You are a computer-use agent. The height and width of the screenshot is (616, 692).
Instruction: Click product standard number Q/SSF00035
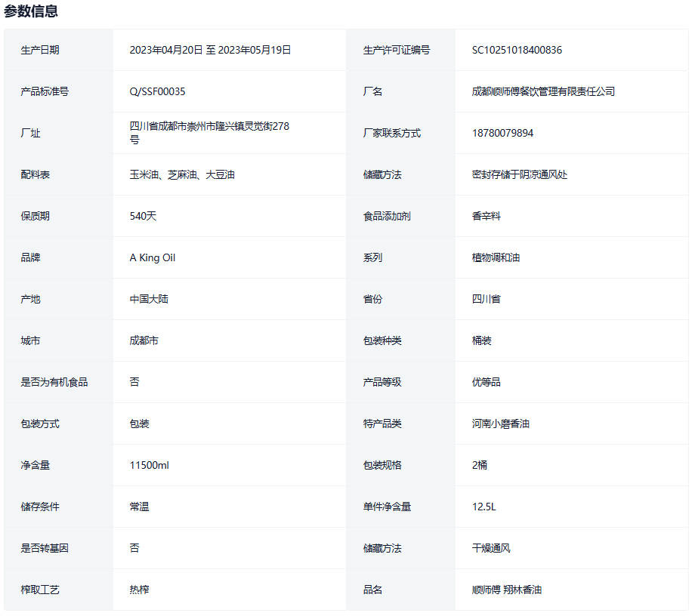pos(157,91)
